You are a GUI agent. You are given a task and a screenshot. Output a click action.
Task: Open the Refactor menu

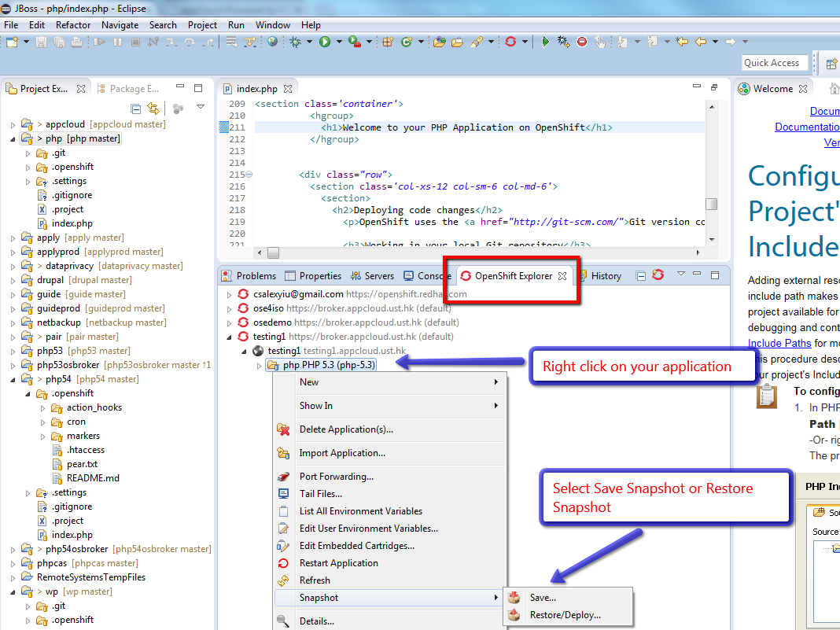click(73, 25)
